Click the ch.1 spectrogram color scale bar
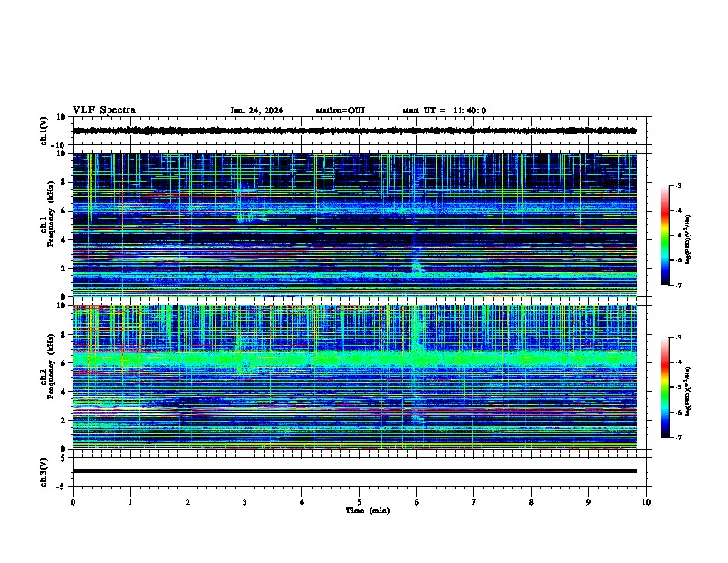Viewport: 728px width, 563px height. tap(665, 236)
